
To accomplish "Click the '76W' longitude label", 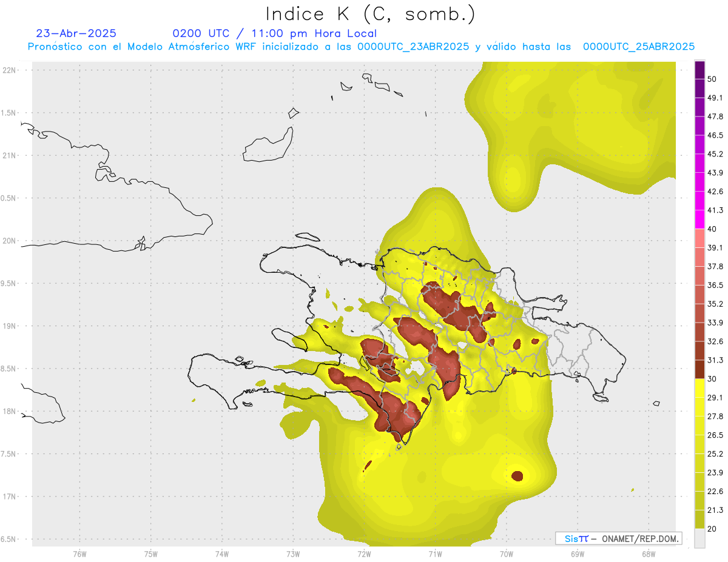I will 79,554.
